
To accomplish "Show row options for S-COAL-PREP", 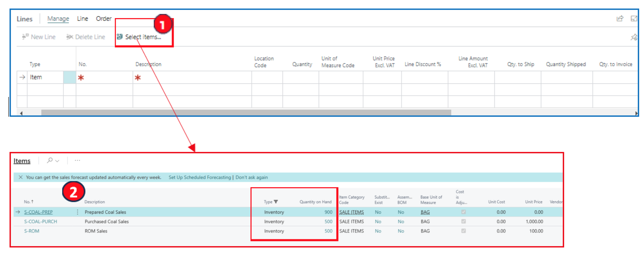I will tap(77, 212).
